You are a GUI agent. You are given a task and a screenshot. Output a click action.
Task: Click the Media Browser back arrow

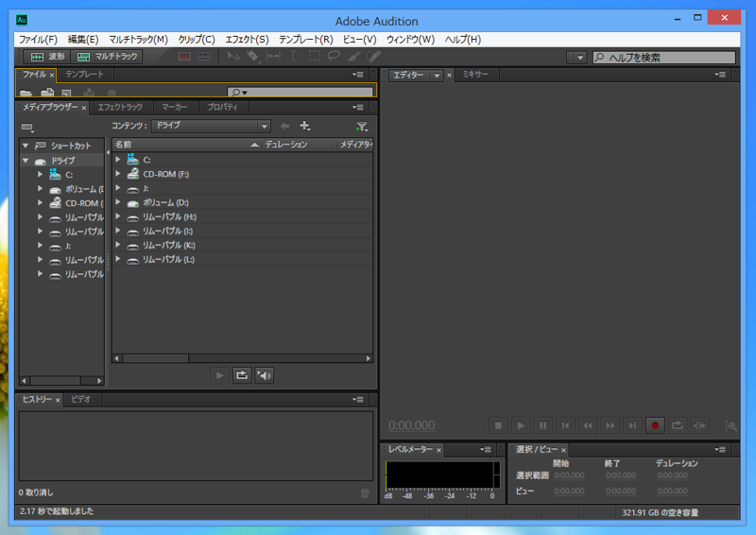pos(285,126)
